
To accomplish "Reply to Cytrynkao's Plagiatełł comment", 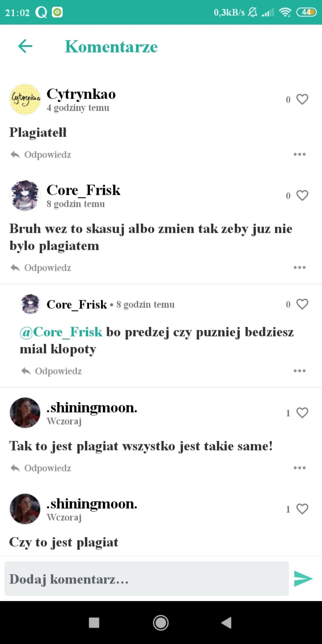I will (x=40, y=155).
